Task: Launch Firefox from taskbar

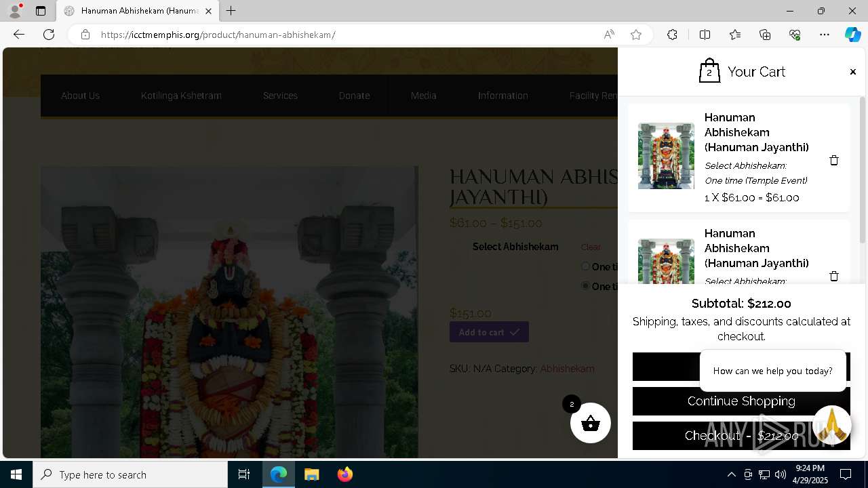Action: tap(344, 474)
